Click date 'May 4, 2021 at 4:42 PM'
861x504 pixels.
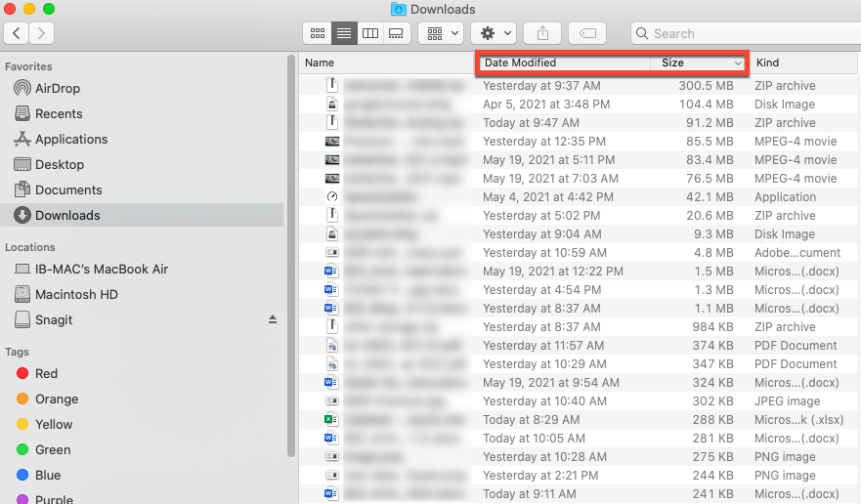click(548, 197)
